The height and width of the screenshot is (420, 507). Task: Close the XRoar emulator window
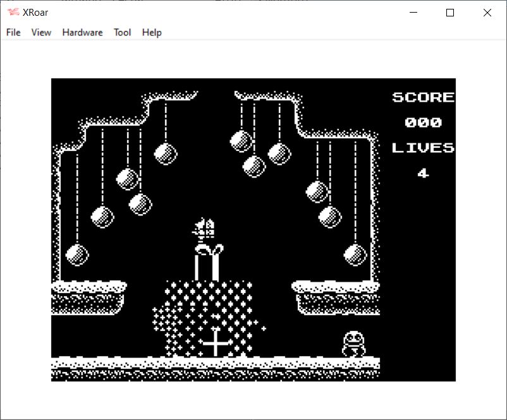click(487, 13)
